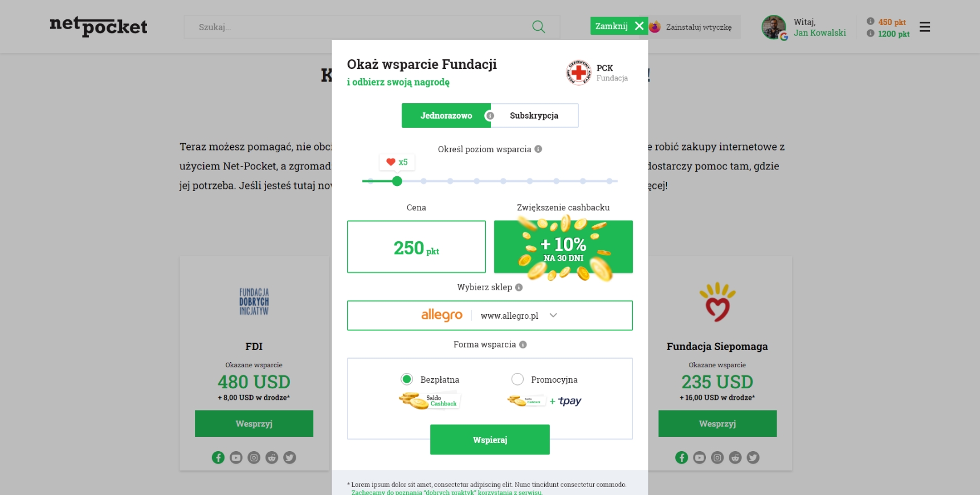Click the PCK foundation logo
980x495 pixels.
click(579, 72)
